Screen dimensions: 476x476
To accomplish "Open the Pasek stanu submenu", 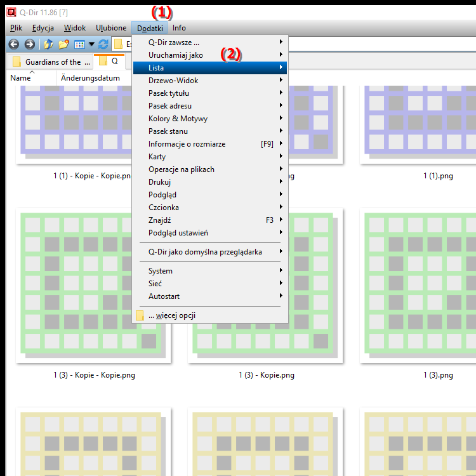I will (210, 131).
